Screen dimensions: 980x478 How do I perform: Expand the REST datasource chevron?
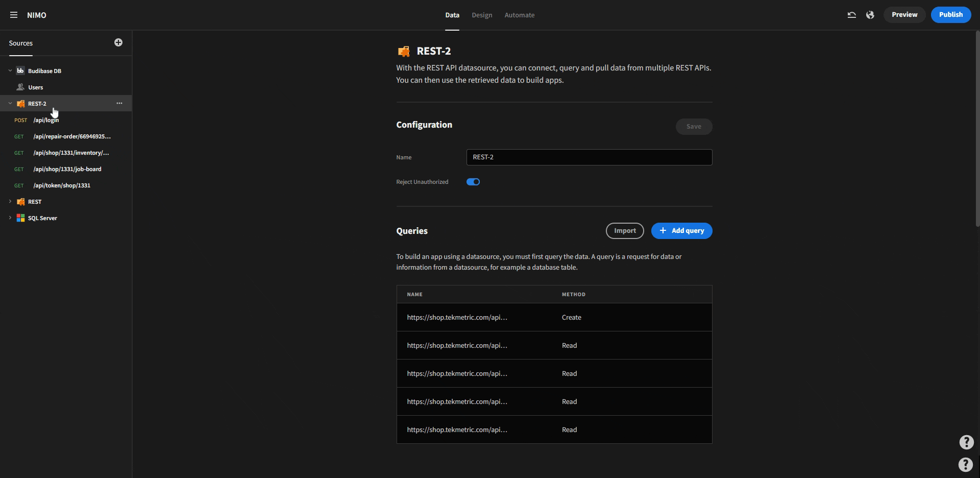click(10, 201)
